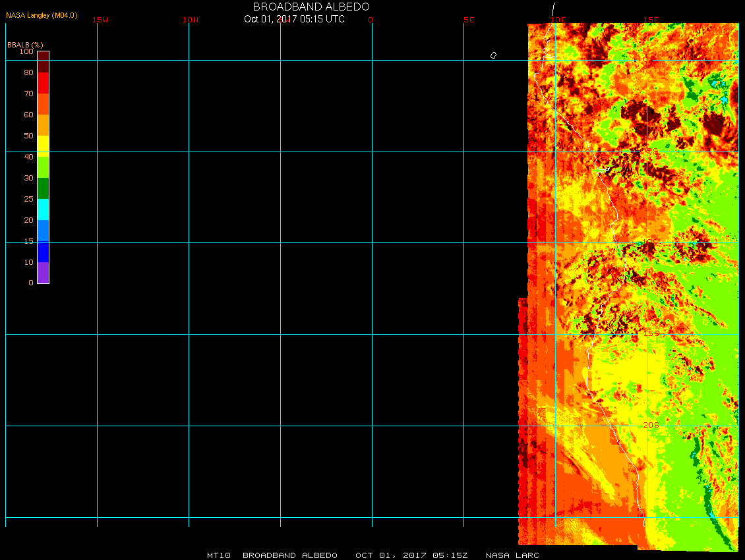Click the 20S latitude label

[x=651, y=425]
